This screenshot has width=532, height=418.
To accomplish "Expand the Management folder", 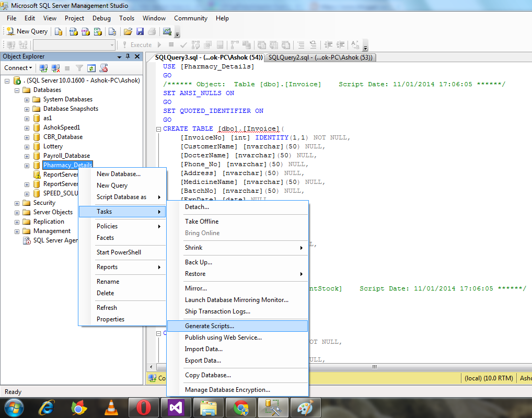I will click(17, 231).
